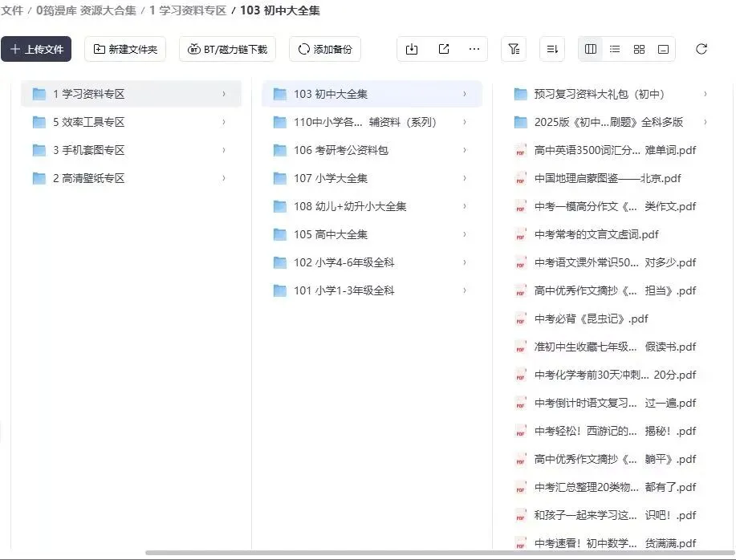The height and width of the screenshot is (560, 736).
Task: Select folder 5 效率工具专区
Action: click(131, 122)
